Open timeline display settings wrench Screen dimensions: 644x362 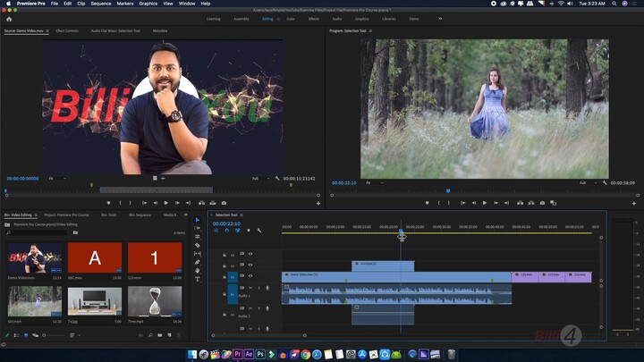[259, 231]
